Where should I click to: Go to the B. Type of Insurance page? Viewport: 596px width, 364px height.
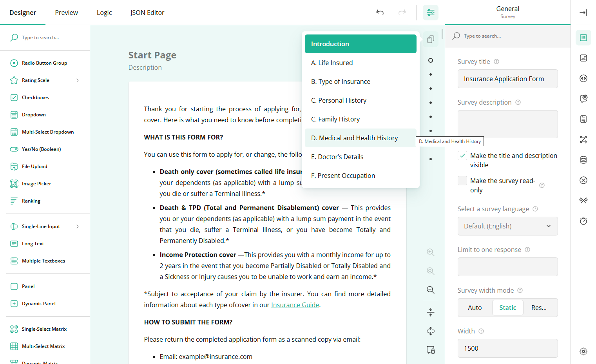point(360,81)
